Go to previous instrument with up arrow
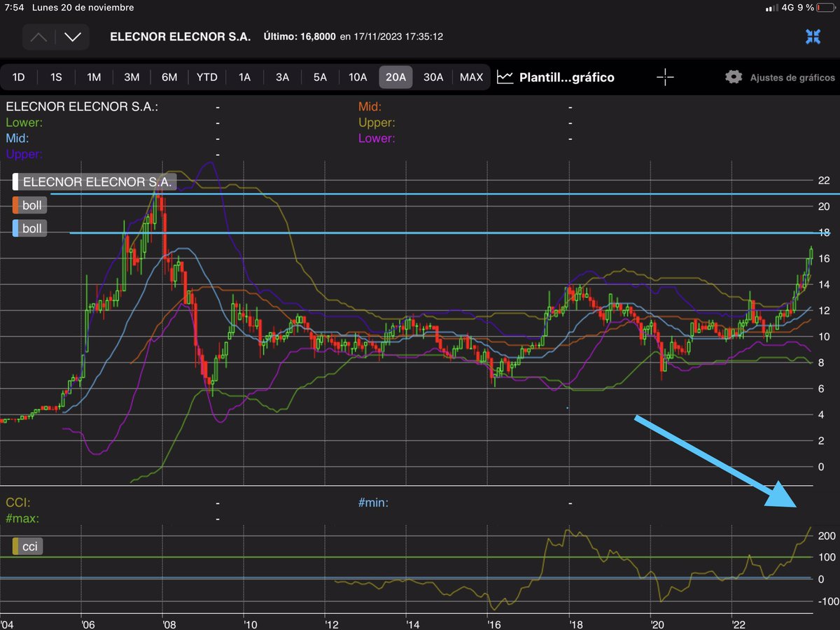This screenshot has height=630, width=840. tap(38, 37)
